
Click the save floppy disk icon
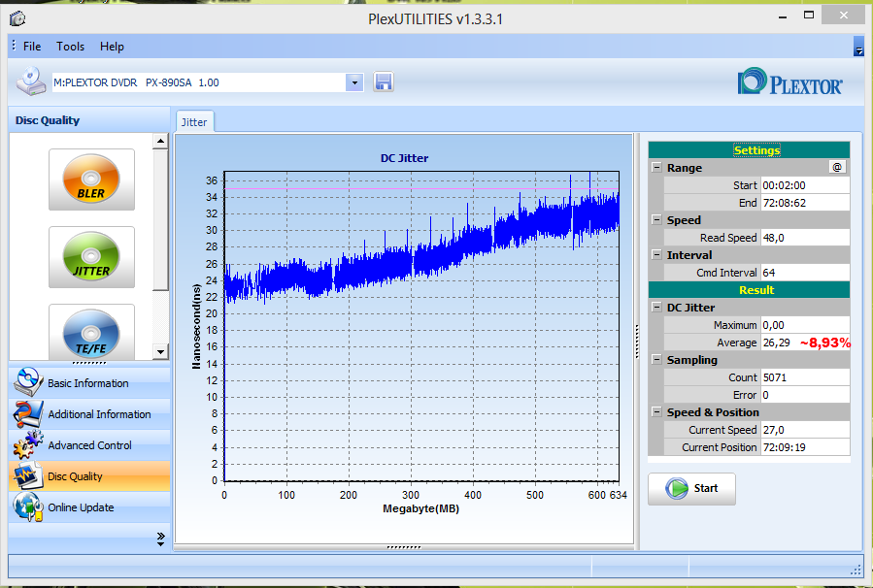coord(383,82)
